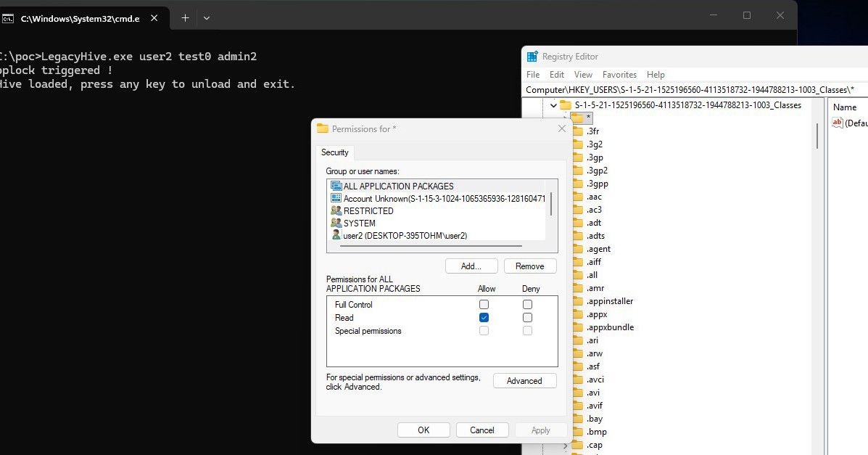Click the LegacyHive.exe command line text
Viewport: 868px width, 455px height.
[x=128, y=57]
